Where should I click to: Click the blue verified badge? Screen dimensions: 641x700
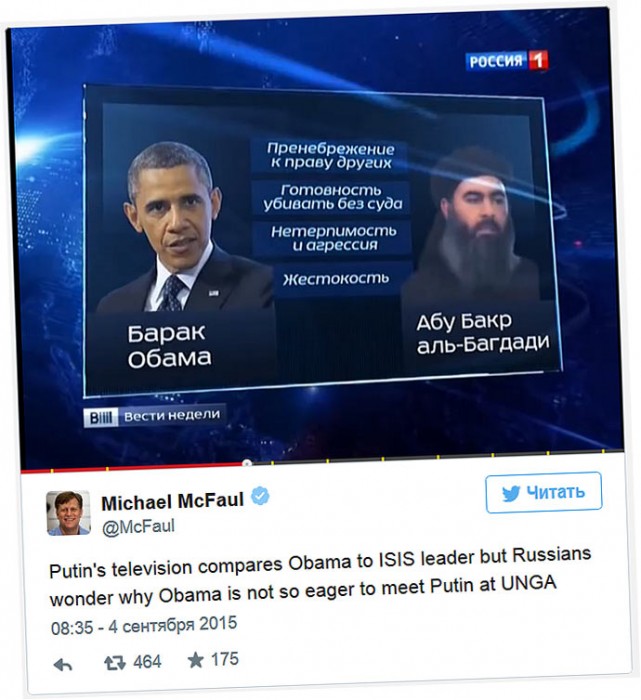[261, 496]
